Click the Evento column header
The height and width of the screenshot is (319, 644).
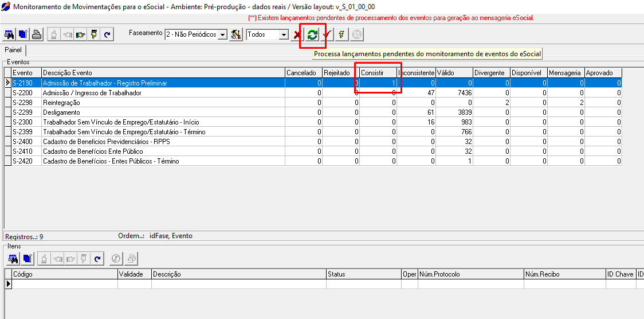[26, 73]
